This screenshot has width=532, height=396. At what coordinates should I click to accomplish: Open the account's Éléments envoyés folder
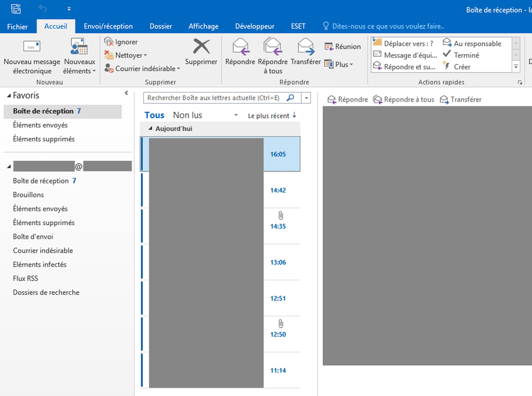click(x=40, y=209)
